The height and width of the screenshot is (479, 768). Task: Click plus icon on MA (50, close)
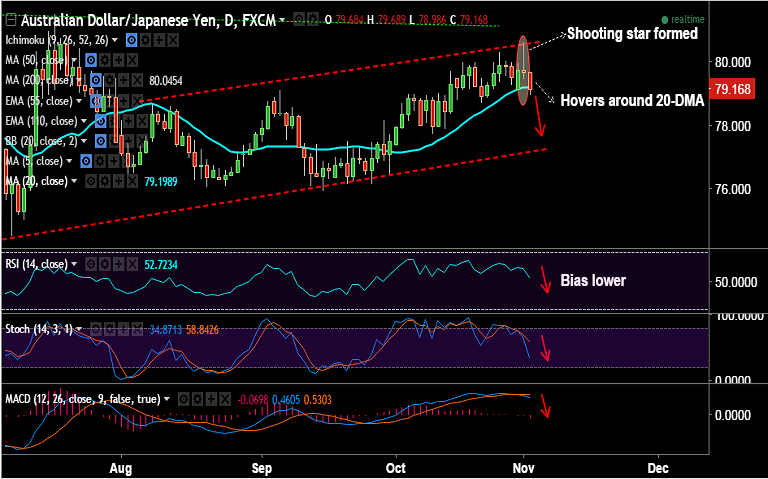[x=118, y=60]
